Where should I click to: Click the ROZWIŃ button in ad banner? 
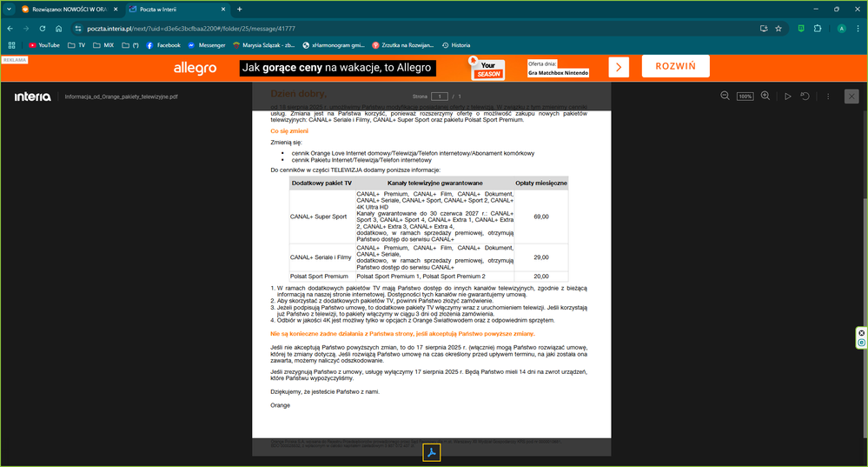(675, 66)
